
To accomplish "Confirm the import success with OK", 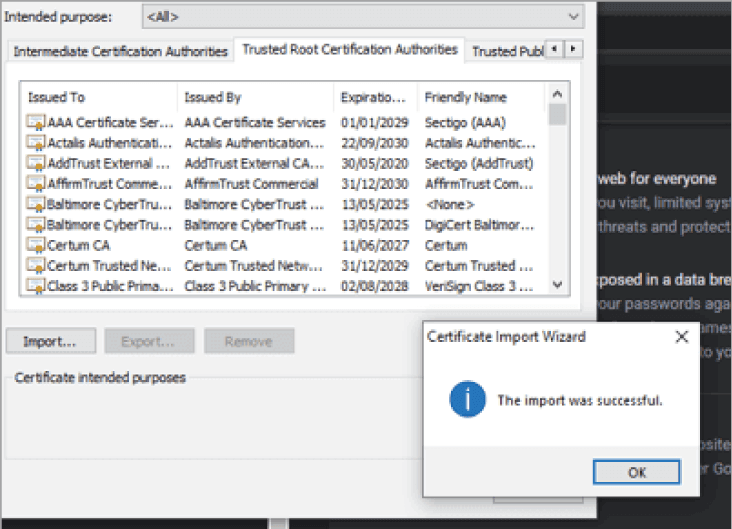I will pyautogui.click(x=637, y=472).
